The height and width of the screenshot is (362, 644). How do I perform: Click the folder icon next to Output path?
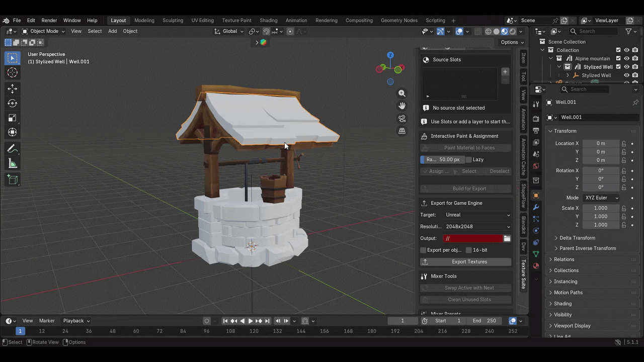click(x=507, y=238)
